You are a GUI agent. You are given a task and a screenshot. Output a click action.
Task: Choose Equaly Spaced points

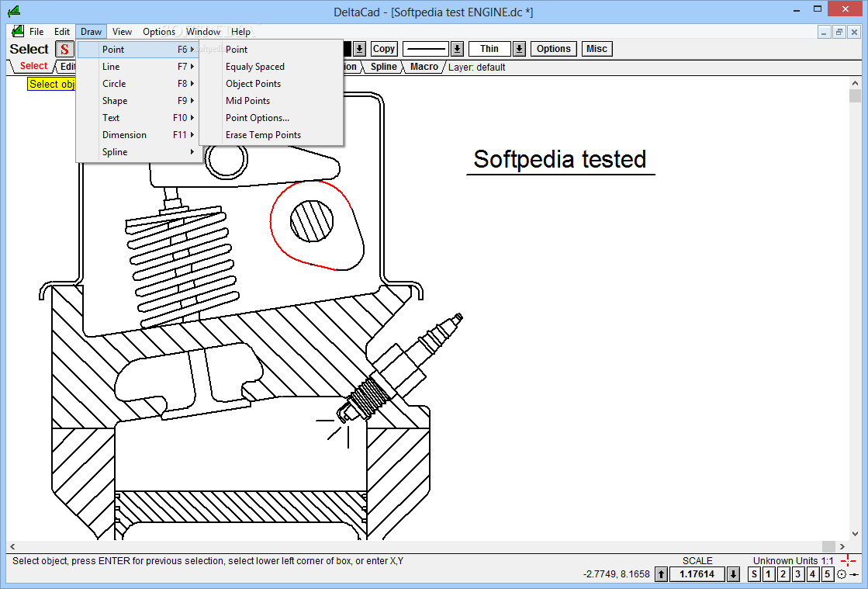[x=271, y=67]
